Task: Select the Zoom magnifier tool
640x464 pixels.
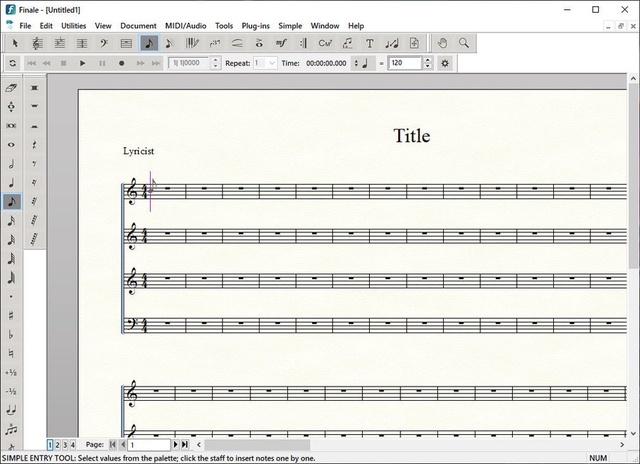Action: pyautogui.click(x=464, y=43)
